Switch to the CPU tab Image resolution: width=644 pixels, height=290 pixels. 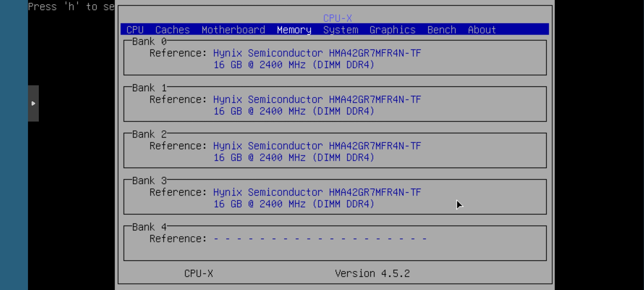135,30
